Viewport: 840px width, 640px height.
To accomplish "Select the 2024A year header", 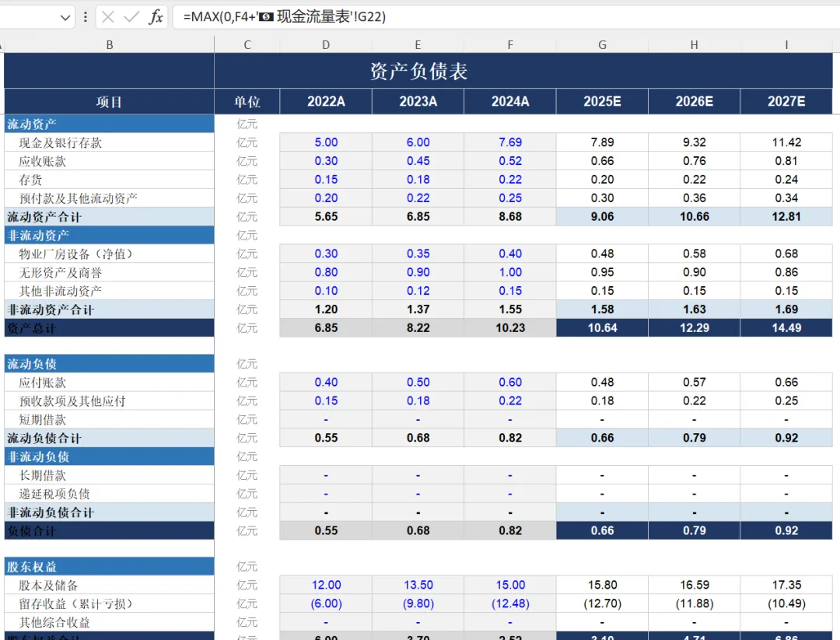I will pos(510,102).
